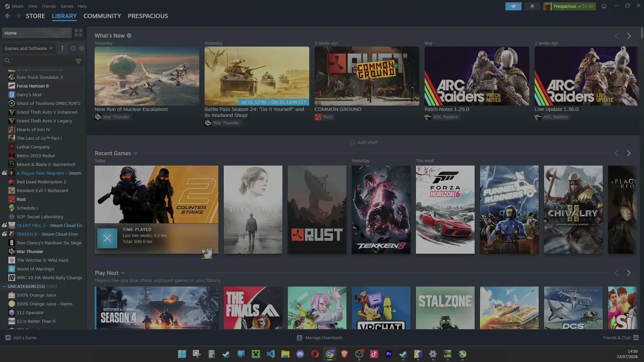This screenshot has width=644, height=362.
Task: Open the PRESPACIOUS profile tab
Action: tap(148, 16)
